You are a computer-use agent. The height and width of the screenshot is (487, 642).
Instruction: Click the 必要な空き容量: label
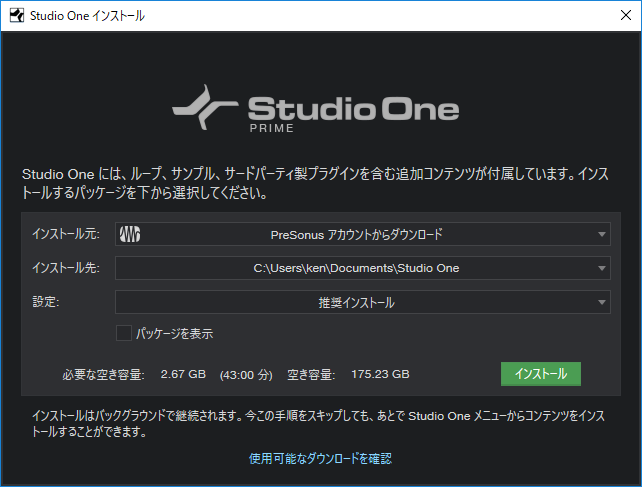103,375
